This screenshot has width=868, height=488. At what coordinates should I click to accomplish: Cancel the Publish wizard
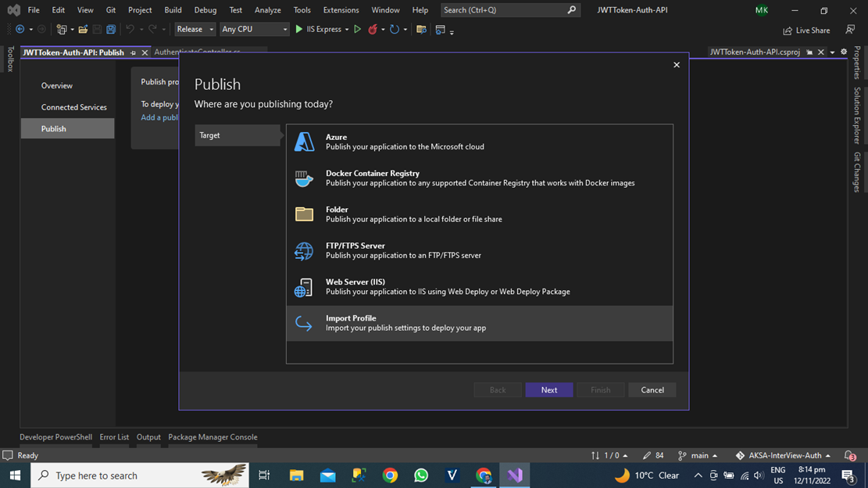(652, 389)
